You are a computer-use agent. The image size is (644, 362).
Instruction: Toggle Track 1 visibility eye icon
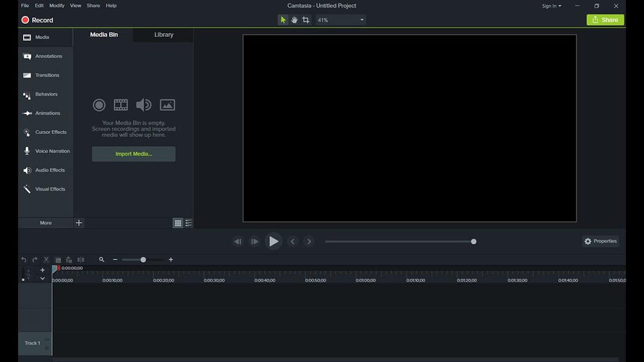tap(47, 339)
